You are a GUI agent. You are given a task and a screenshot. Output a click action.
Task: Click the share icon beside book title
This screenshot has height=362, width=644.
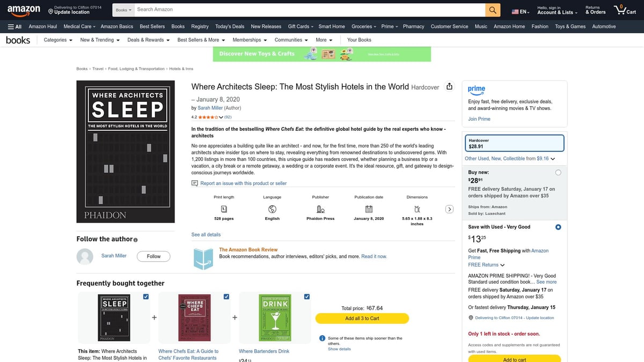(450, 87)
